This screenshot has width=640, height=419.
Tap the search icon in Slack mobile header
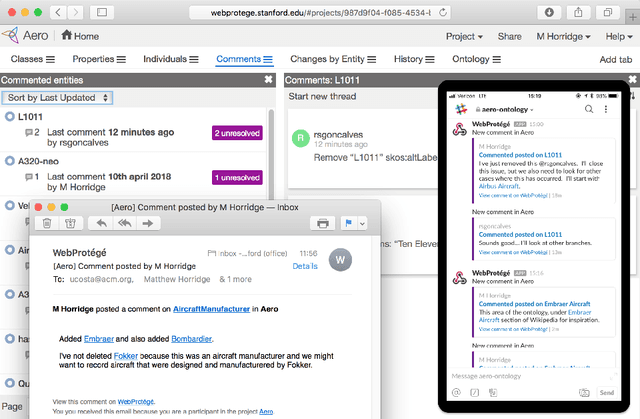pyautogui.click(x=589, y=108)
